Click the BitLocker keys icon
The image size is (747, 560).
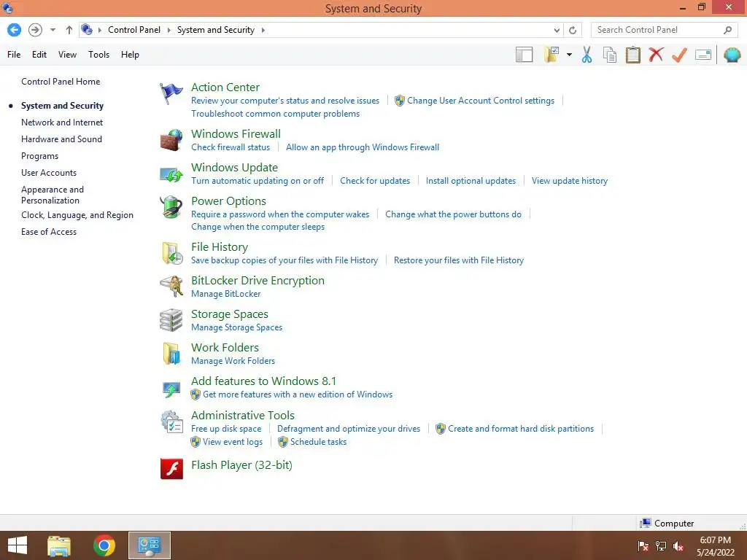[x=171, y=286]
